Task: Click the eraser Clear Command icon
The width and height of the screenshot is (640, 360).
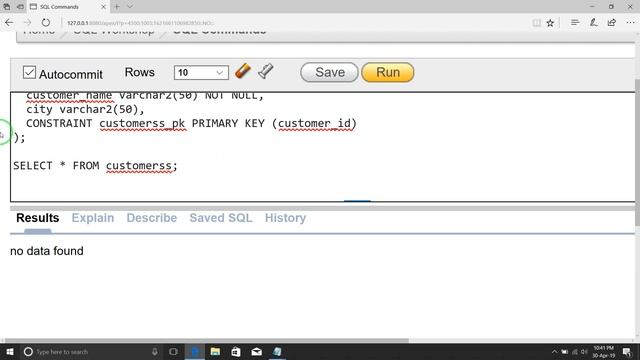Action: pos(243,71)
